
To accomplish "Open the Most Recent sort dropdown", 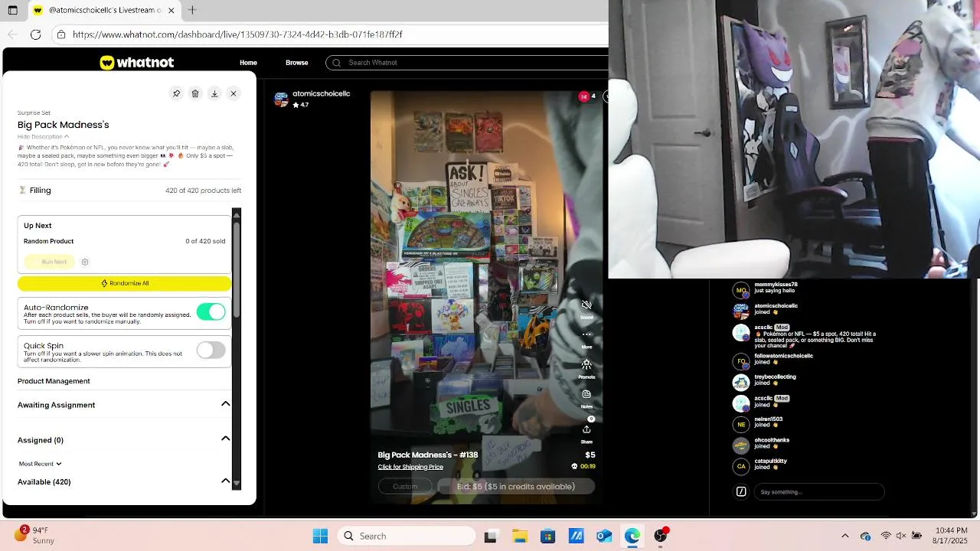I will coord(40,464).
